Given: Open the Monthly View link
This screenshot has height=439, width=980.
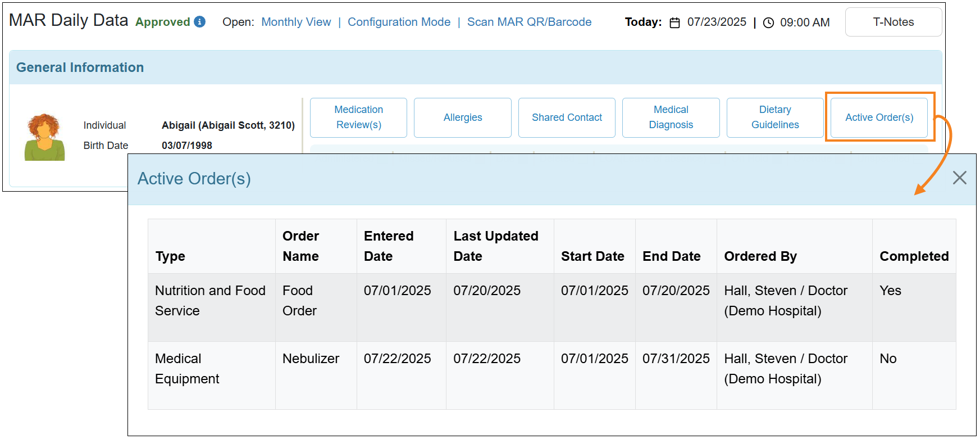Looking at the screenshot, I should click(296, 22).
